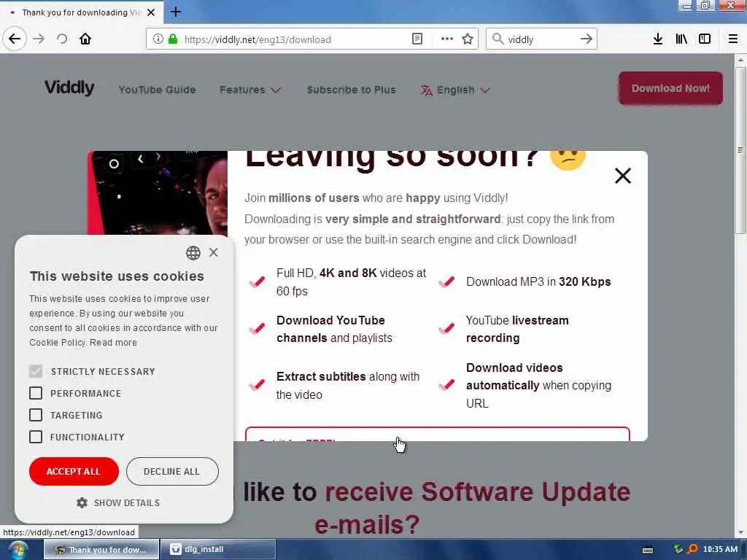Image resolution: width=747 pixels, height=560 pixels.
Task: Click the Viddly logo
Action: click(x=69, y=87)
